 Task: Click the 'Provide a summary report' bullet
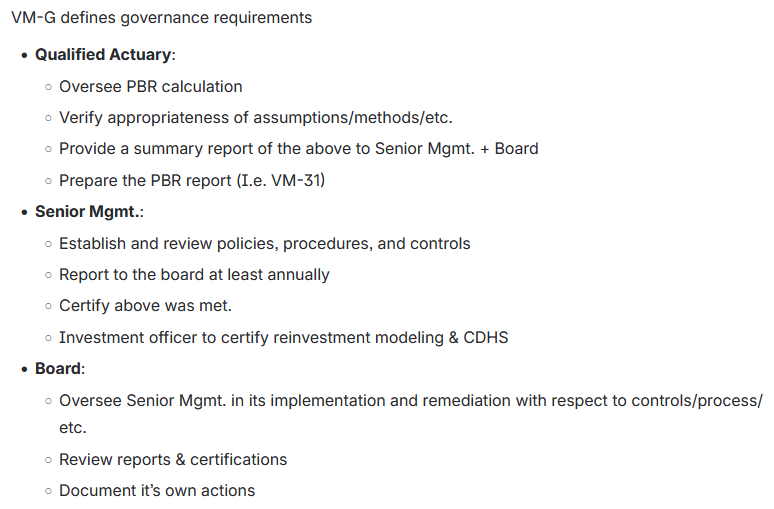[x=298, y=148]
